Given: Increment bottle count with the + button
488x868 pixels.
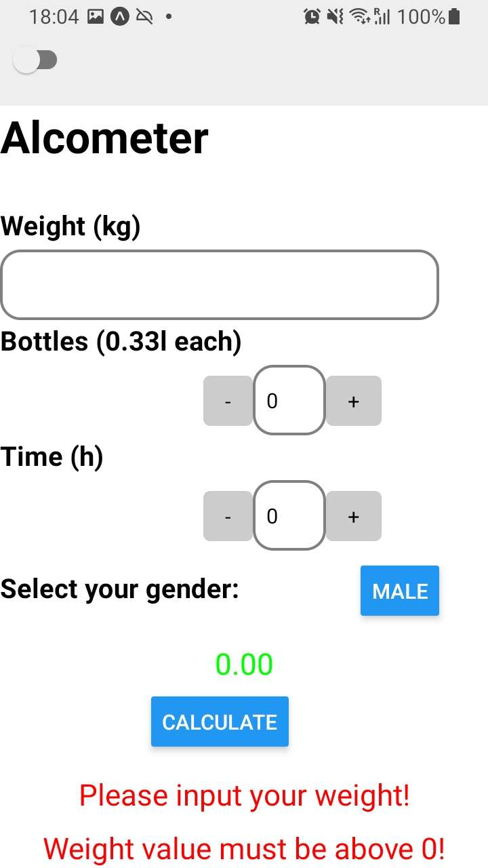Looking at the screenshot, I should (352, 401).
